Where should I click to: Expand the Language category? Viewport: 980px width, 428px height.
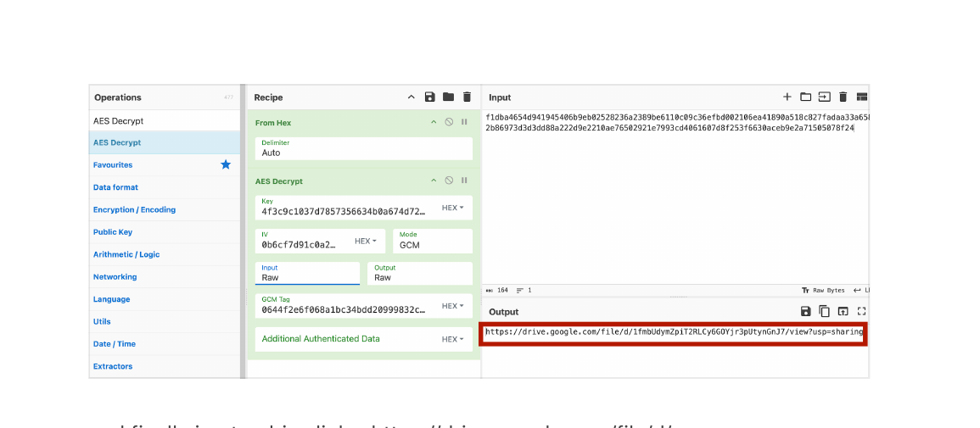tap(165, 299)
